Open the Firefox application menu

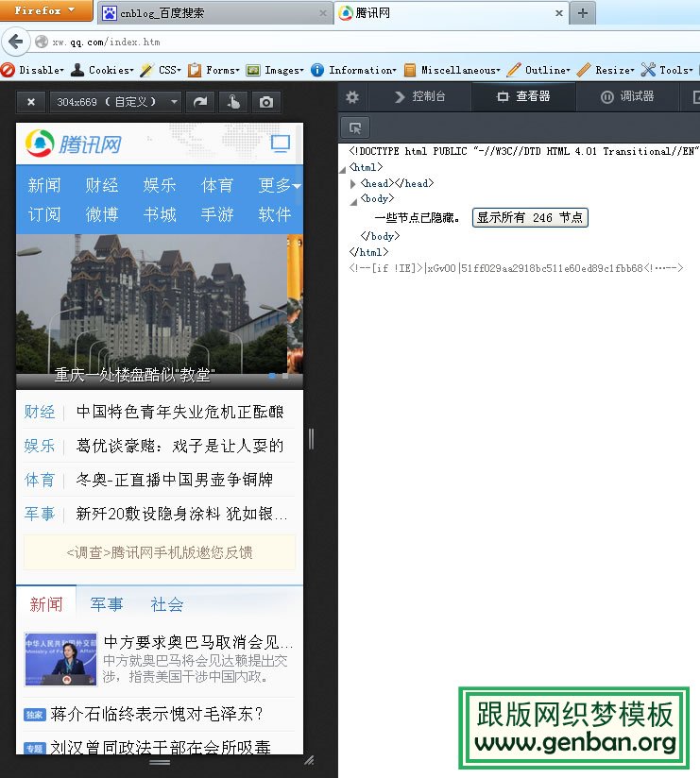click(45, 11)
